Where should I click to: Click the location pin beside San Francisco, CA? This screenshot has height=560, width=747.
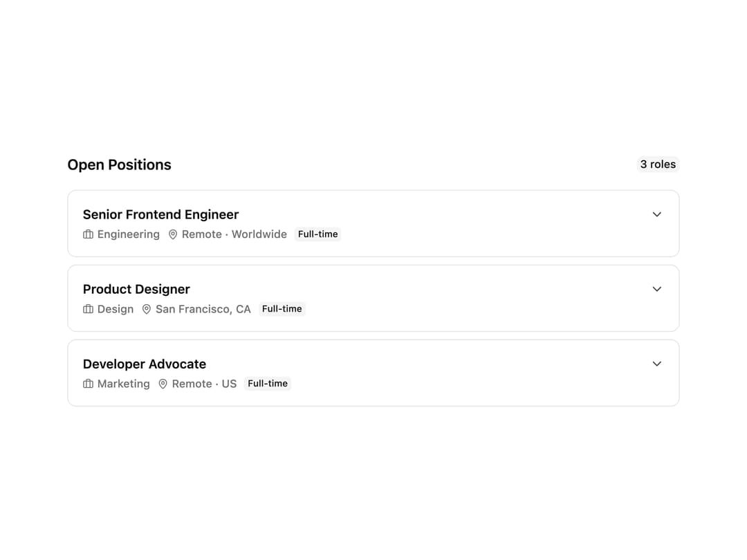click(x=147, y=309)
